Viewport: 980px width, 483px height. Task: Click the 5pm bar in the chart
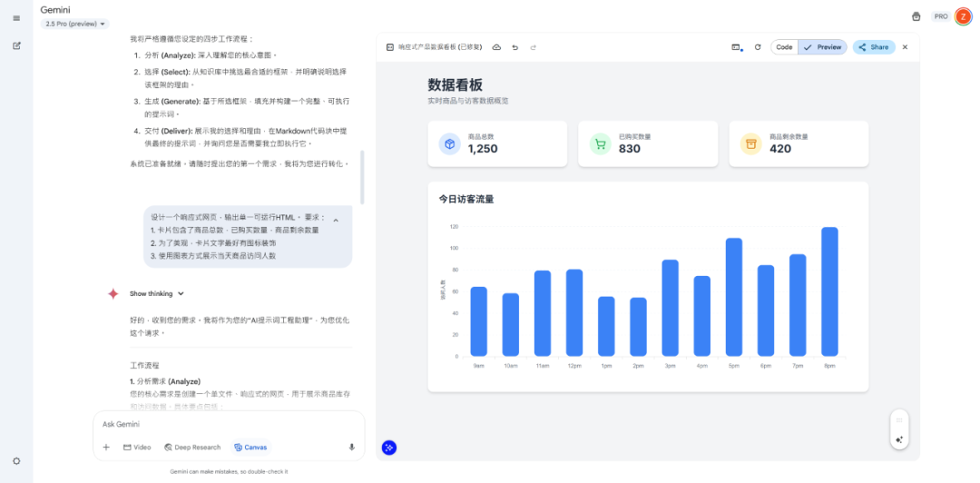pyautogui.click(x=734, y=297)
